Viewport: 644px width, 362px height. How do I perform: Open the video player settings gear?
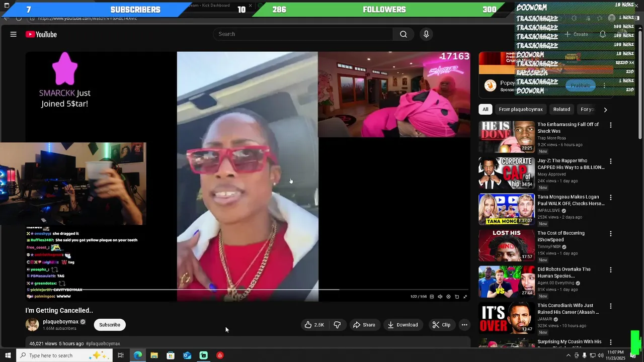point(448,297)
